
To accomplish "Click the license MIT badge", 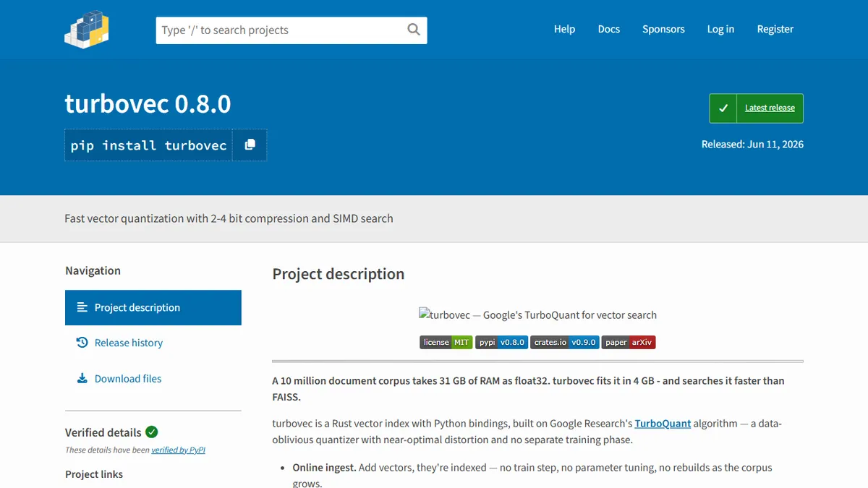I will click(x=446, y=342).
